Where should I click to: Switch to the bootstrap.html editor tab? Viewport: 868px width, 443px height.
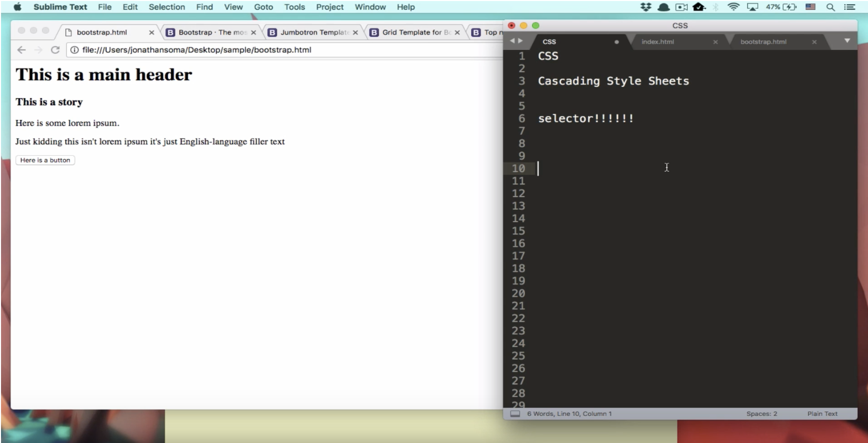click(763, 42)
